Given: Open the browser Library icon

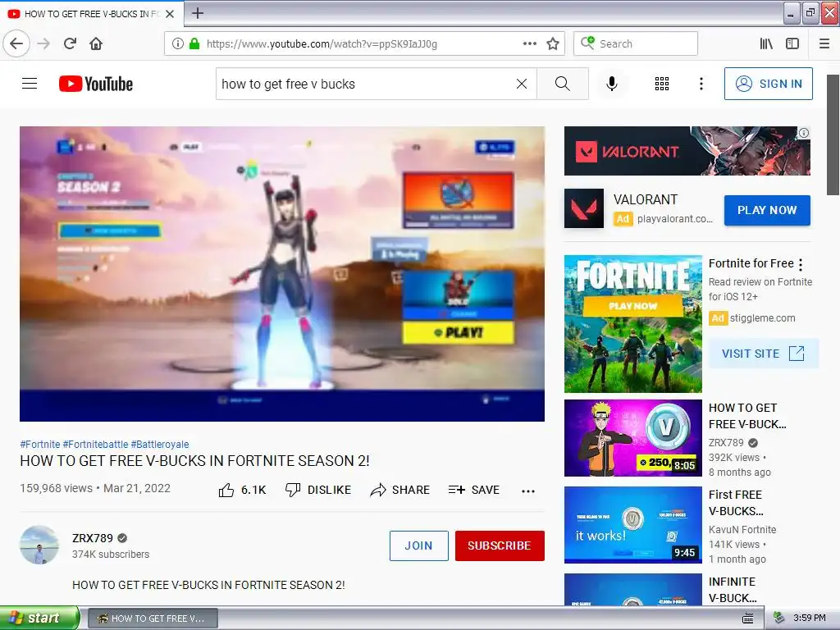Looking at the screenshot, I should pyautogui.click(x=766, y=43).
